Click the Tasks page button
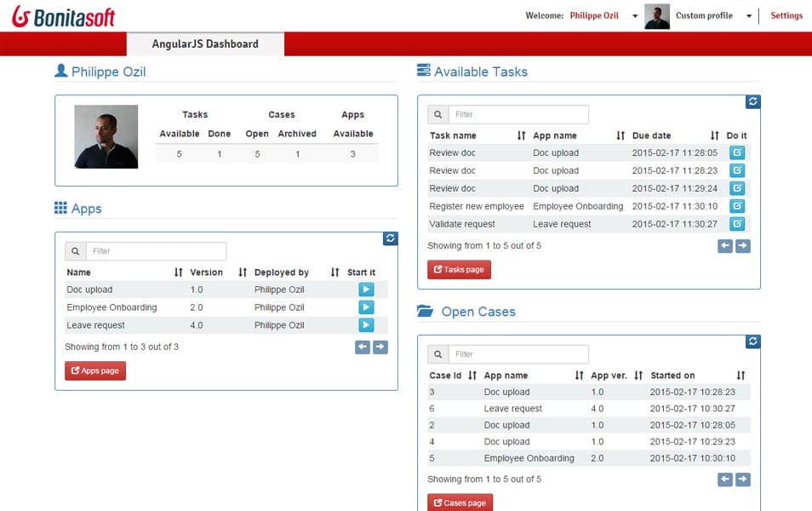 tap(459, 269)
